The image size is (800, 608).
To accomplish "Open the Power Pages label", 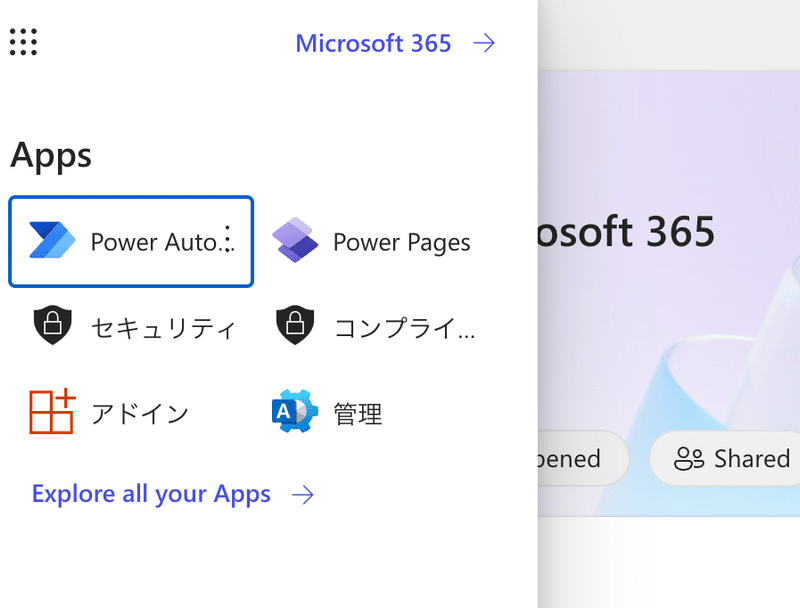I will [402, 242].
